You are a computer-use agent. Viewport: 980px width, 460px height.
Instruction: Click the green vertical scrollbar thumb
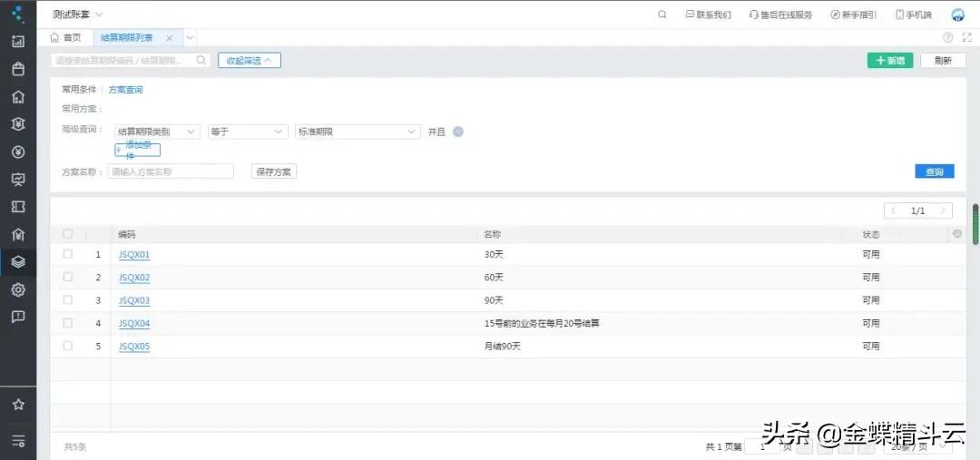tap(975, 224)
